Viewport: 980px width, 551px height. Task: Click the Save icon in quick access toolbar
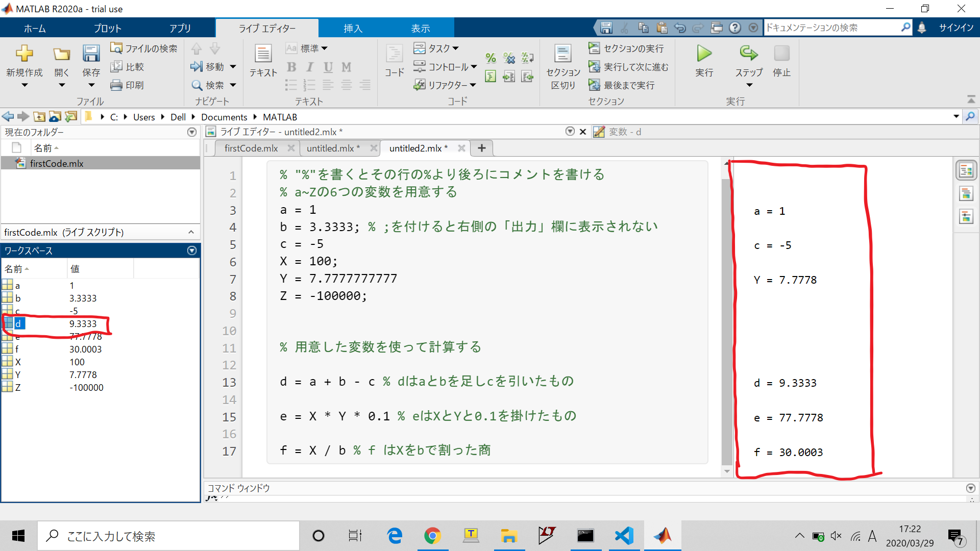click(x=606, y=28)
